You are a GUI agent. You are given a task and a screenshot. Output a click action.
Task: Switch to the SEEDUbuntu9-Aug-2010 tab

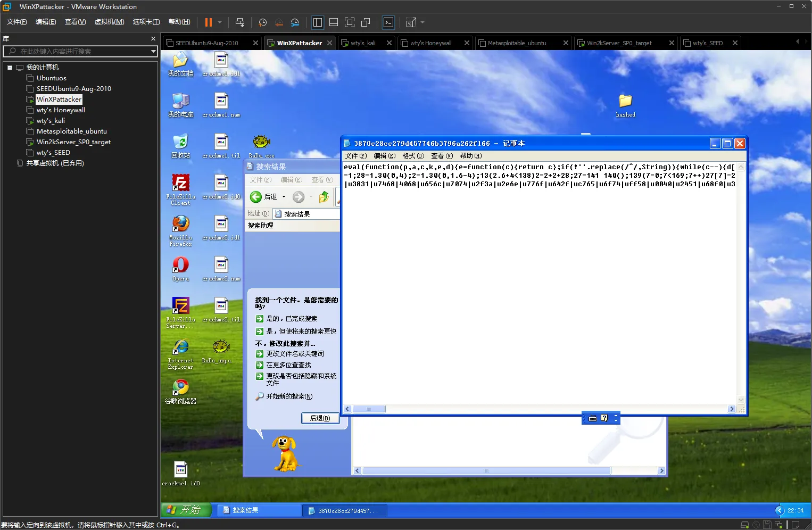[206, 43]
